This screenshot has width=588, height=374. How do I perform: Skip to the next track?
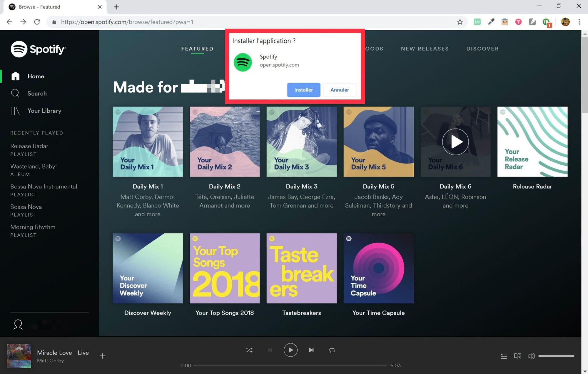pyautogui.click(x=311, y=350)
